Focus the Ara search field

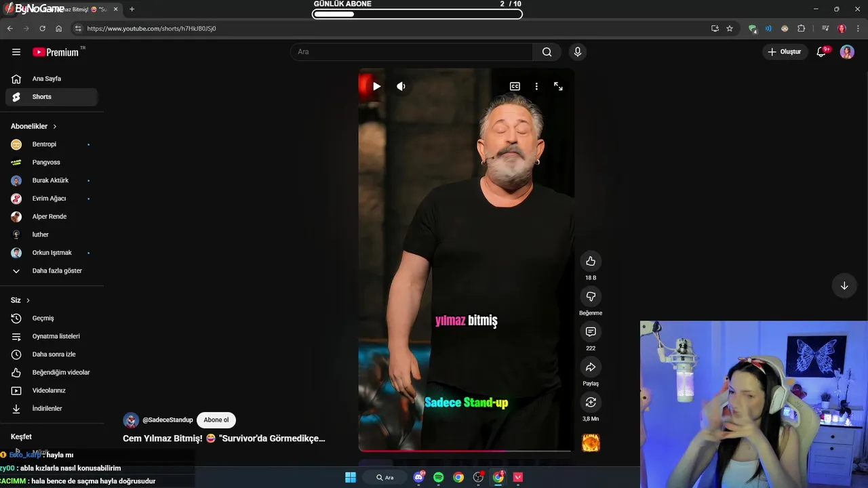(x=412, y=52)
